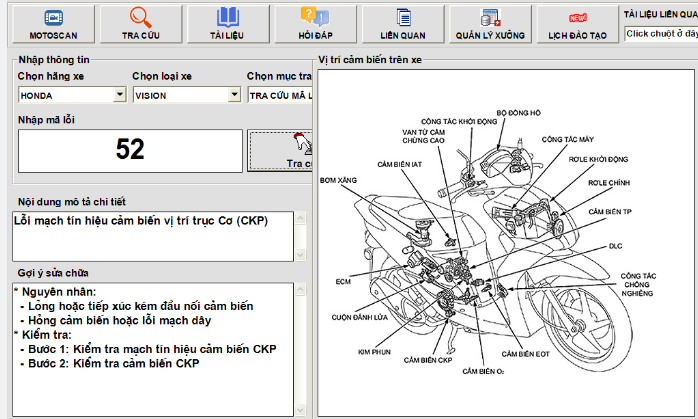The image size is (698, 419).
Task: Open the TRA CỨU MÃ LỖI lookup combo box
Action: [x=280, y=95]
